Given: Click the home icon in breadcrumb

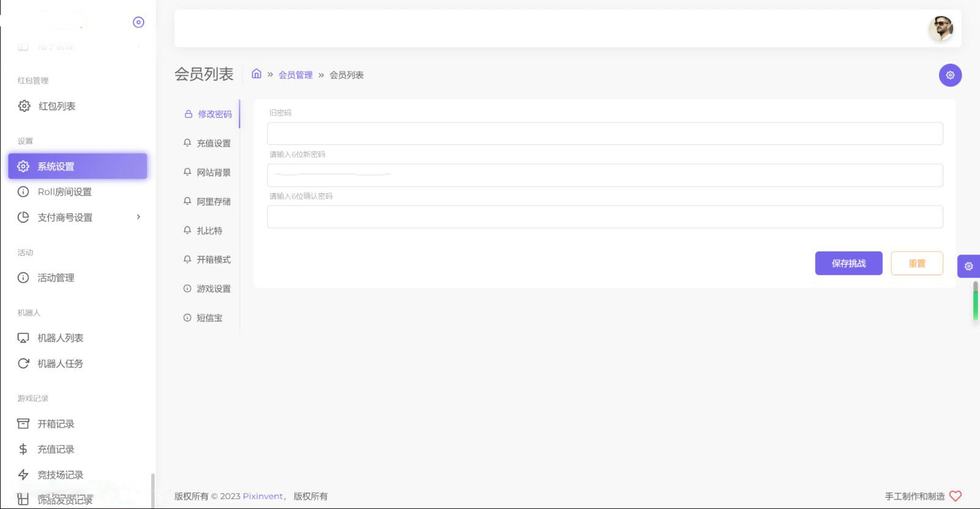Looking at the screenshot, I should [257, 74].
